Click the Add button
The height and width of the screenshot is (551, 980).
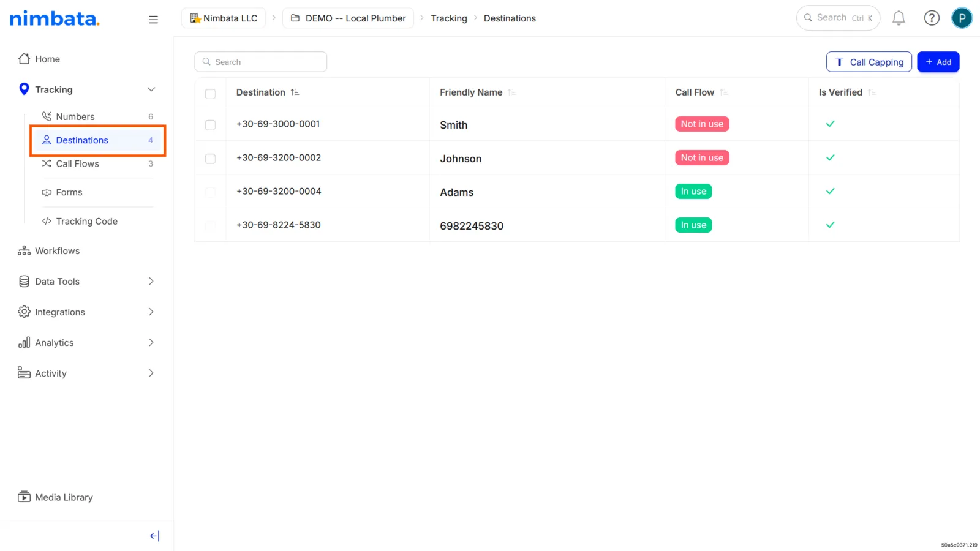[938, 62]
